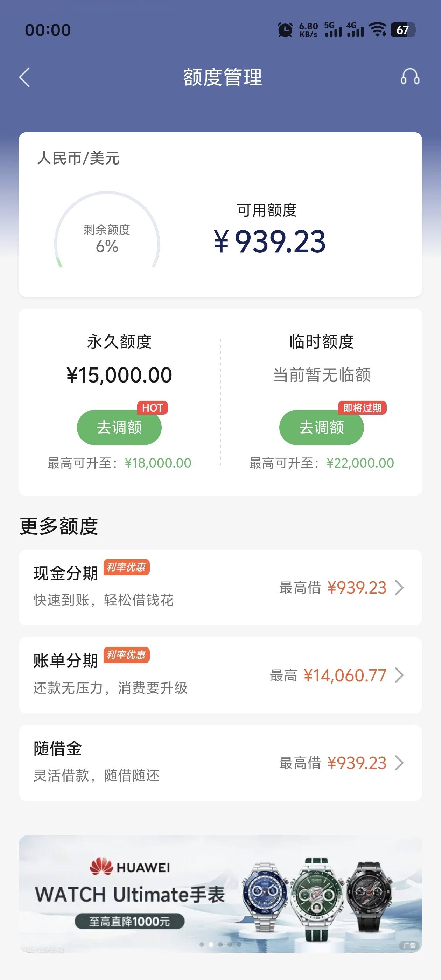Tap the 5G signal strength icon
441x980 pixels.
(x=333, y=30)
